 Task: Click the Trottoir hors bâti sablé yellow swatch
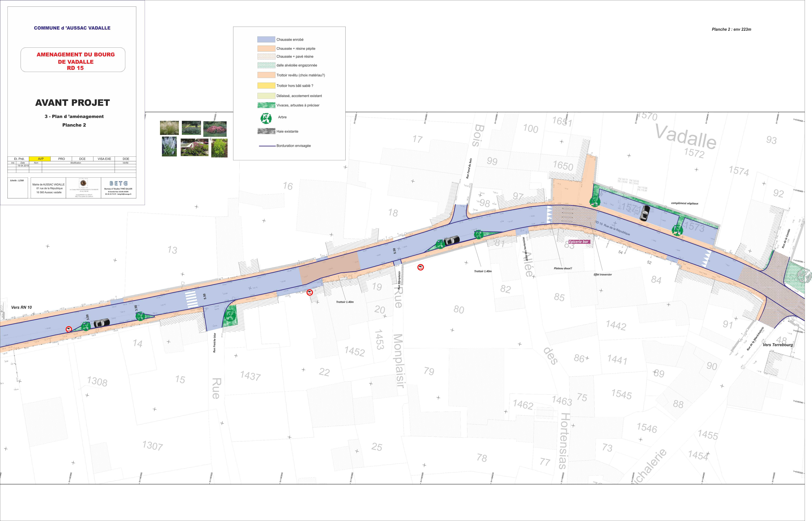(266, 86)
